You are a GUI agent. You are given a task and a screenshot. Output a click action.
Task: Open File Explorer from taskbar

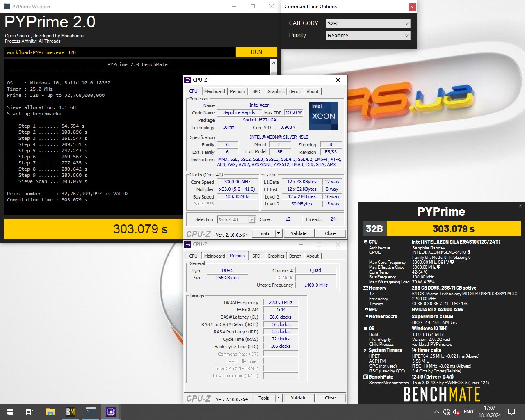pyautogui.click(x=50, y=412)
